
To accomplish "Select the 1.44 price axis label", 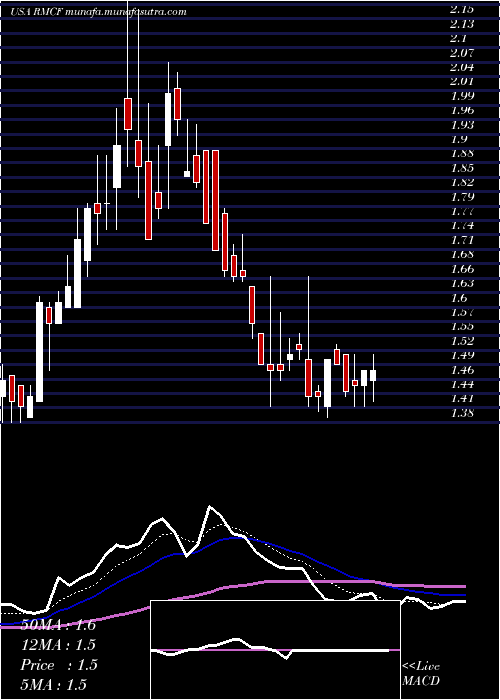I will click(x=462, y=383).
